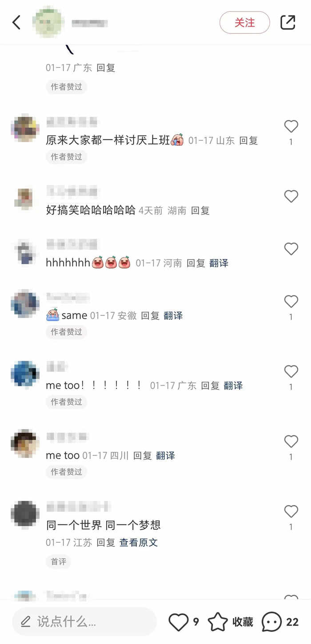Like the post using bottom heart icon
The height and width of the screenshot is (644, 311).
coord(179,622)
